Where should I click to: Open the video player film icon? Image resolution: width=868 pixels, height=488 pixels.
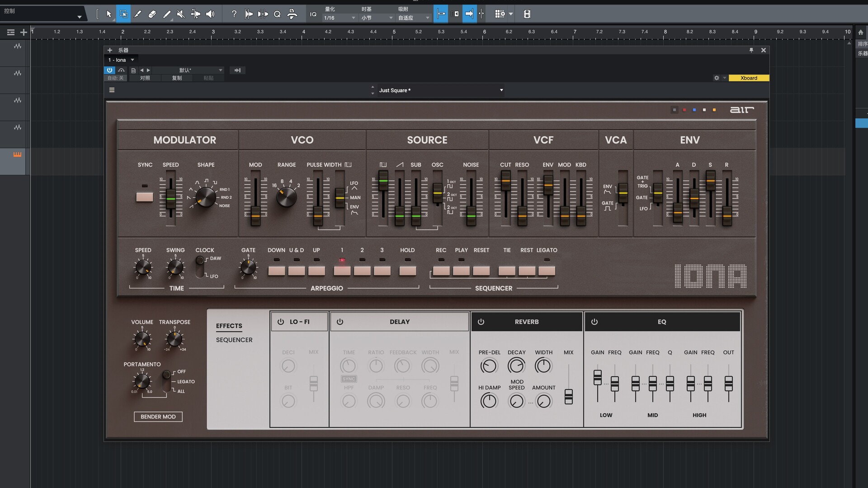(x=527, y=14)
